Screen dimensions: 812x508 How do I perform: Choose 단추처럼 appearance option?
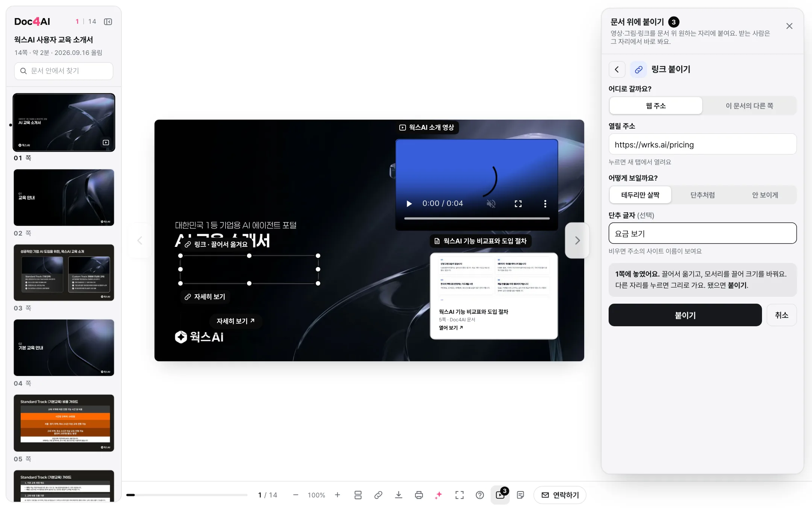click(702, 195)
